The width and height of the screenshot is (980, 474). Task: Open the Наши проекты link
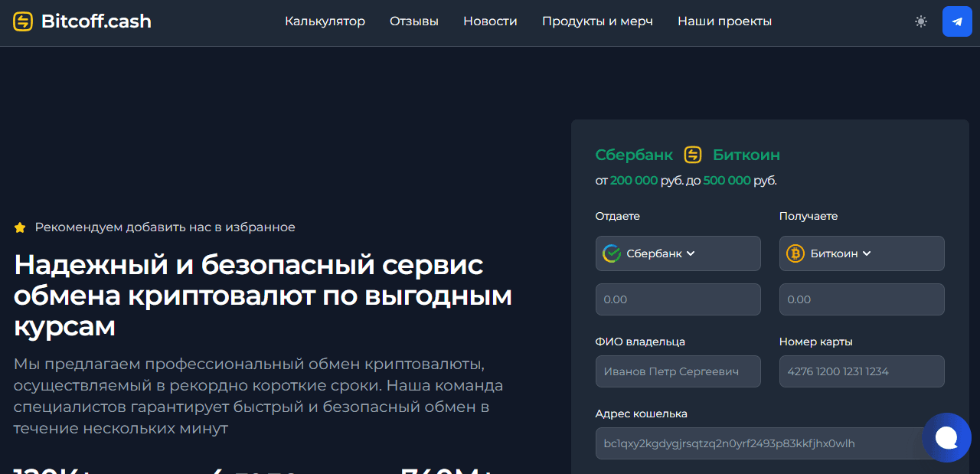[724, 21]
